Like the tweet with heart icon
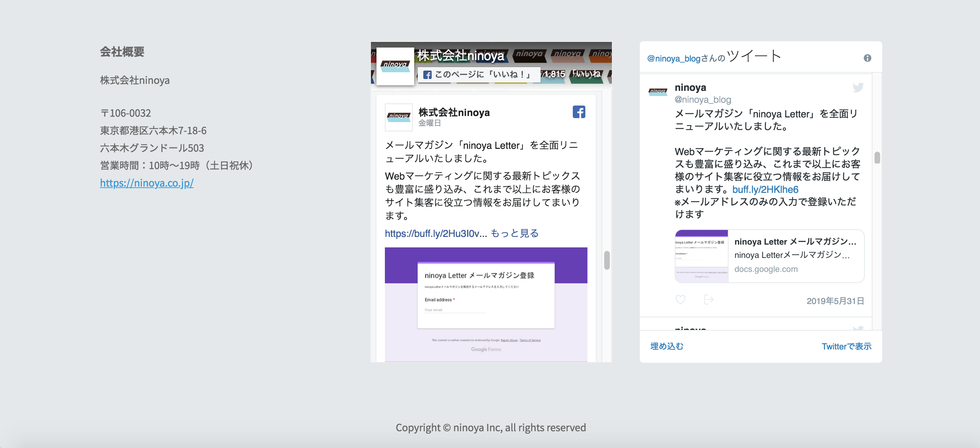The image size is (980, 448). (680, 299)
